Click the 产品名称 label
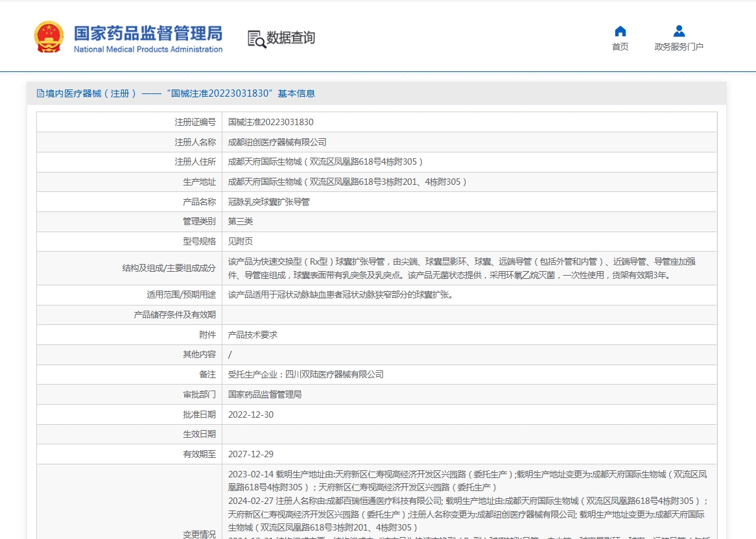 click(x=199, y=202)
